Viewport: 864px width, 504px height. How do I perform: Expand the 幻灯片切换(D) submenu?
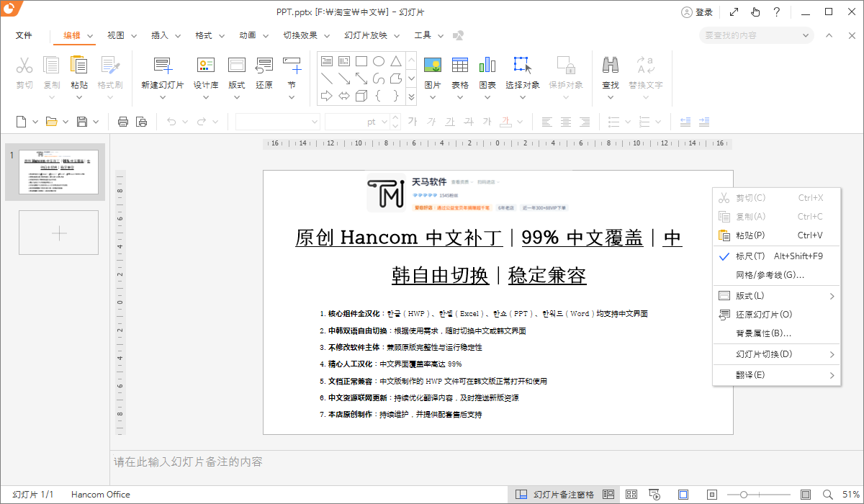776,354
